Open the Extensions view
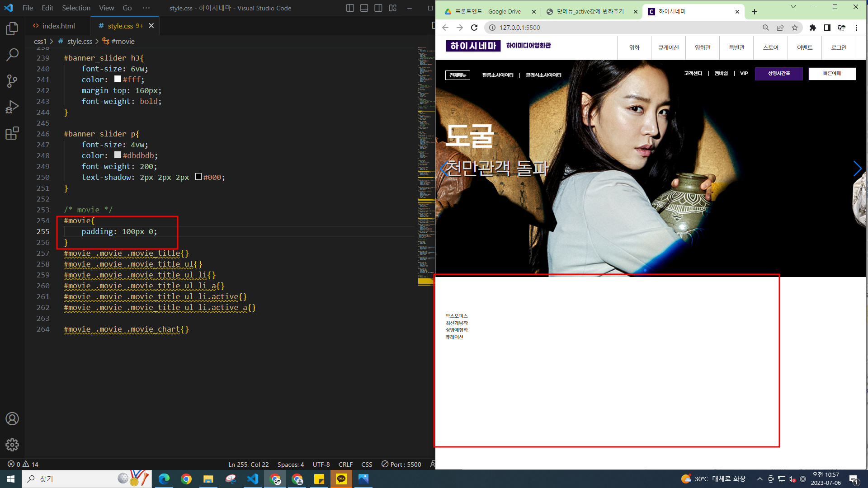The height and width of the screenshot is (488, 868). (12, 133)
